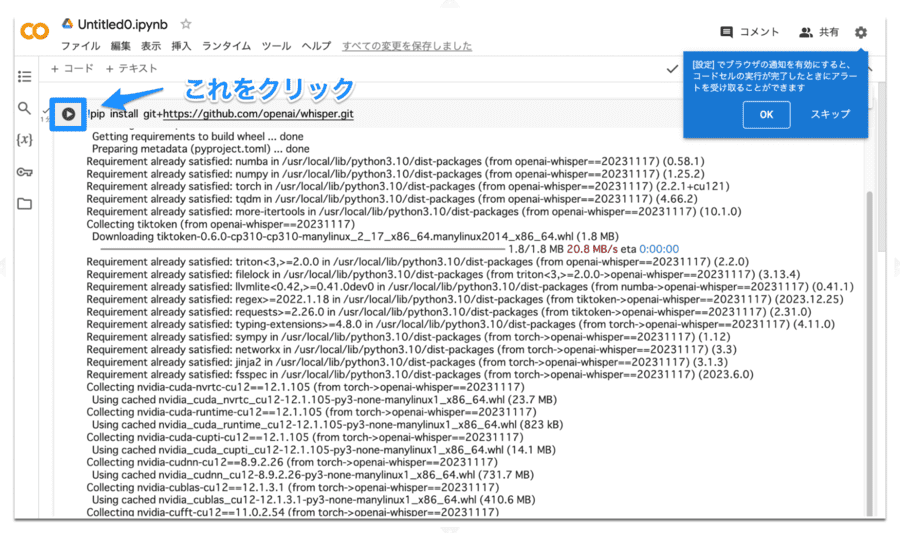Open the ヘルプ menu
This screenshot has height=533, width=900.
pyautogui.click(x=316, y=46)
